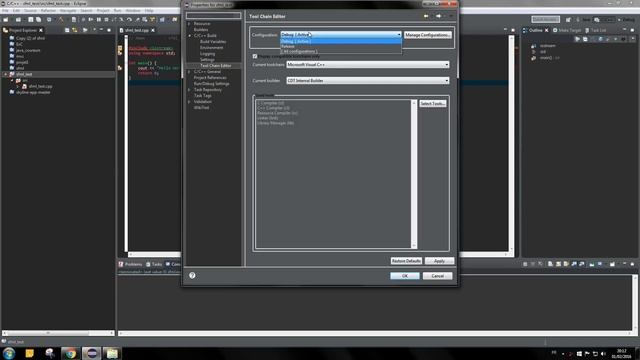Confirm the dialog with OK
This screenshot has width=640, height=360.
(x=404, y=276)
